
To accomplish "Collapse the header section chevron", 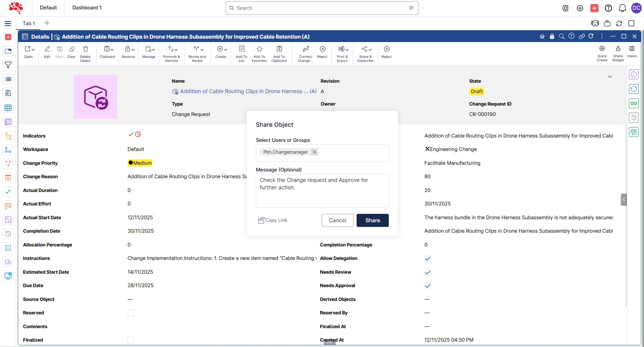I will coord(610,77).
